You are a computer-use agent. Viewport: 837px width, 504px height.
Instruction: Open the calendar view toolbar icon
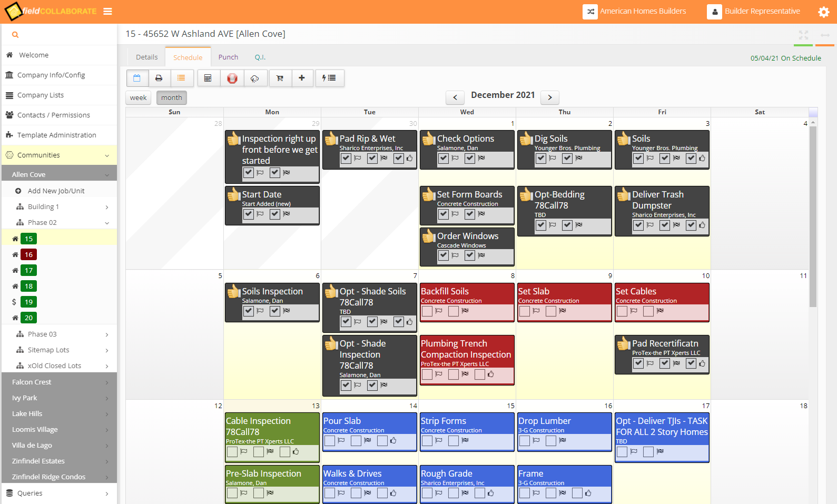click(x=137, y=78)
